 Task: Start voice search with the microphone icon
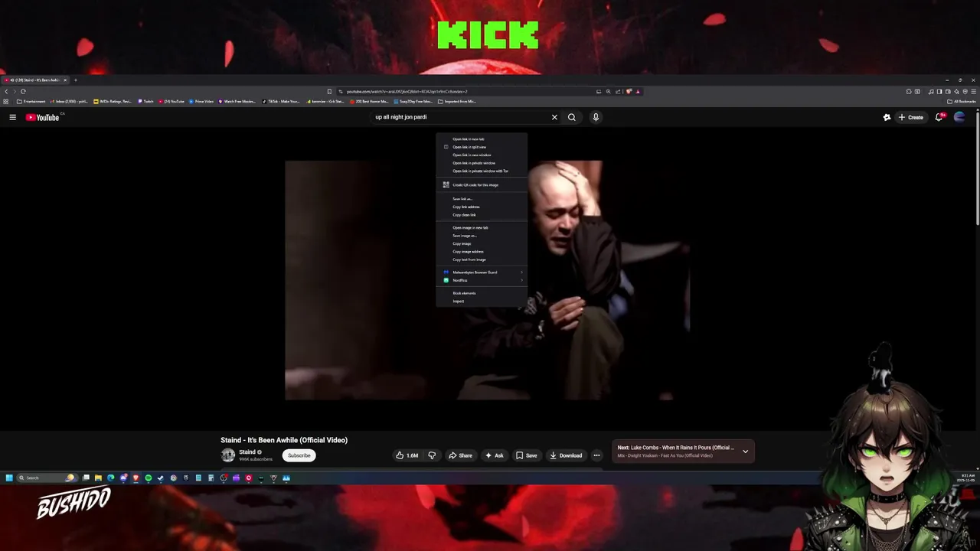point(596,117)
